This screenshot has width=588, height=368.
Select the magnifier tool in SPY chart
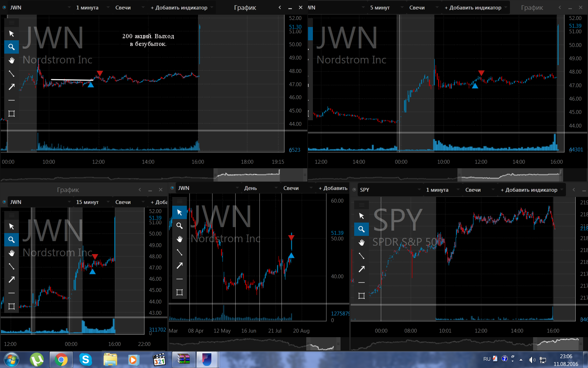click(x=362, y=229)
